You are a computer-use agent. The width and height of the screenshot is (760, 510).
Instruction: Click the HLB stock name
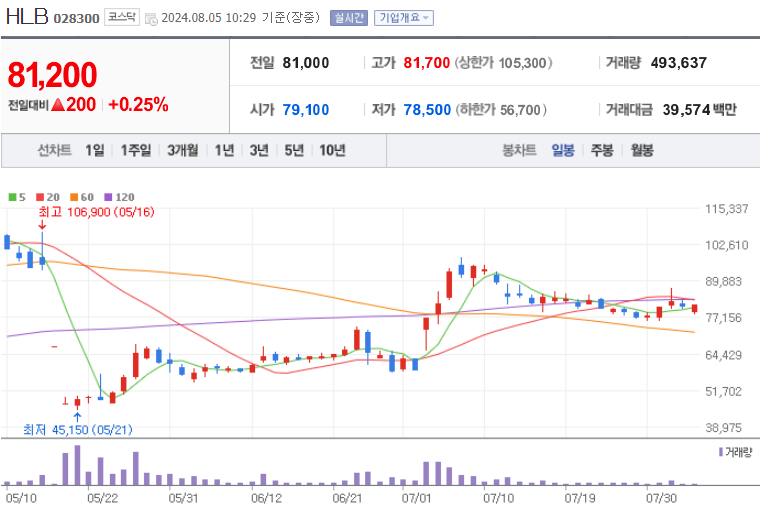coord(27,16)
